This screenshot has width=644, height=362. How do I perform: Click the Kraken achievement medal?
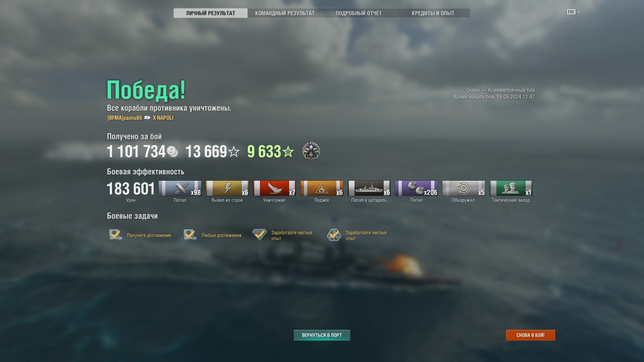click(311, 151)
